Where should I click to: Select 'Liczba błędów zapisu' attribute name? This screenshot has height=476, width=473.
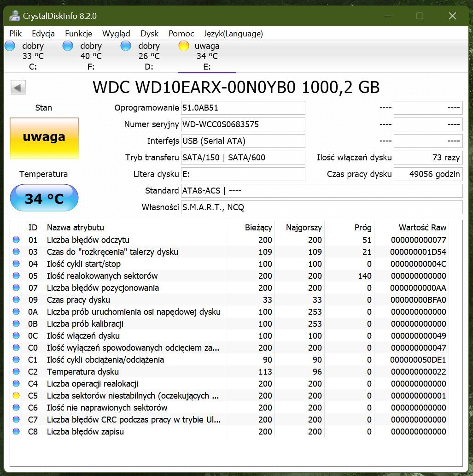tap(85, 431)
